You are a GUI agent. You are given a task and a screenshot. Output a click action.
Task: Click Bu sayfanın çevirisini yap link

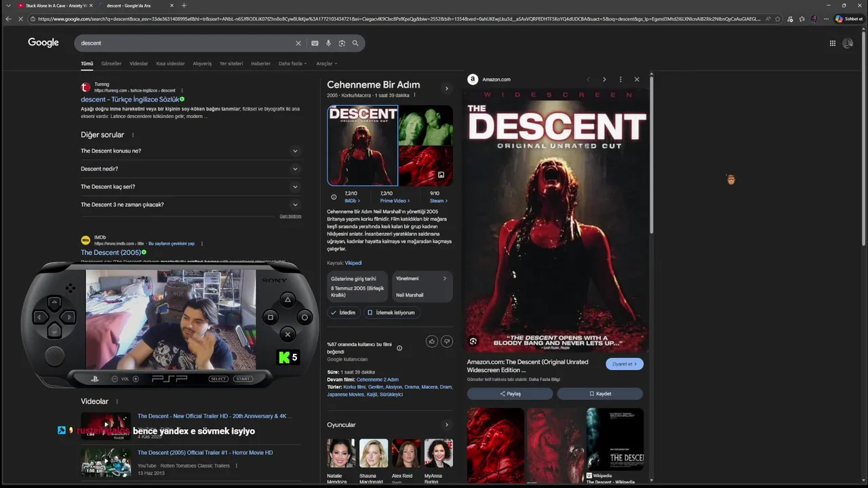(172, 243)
